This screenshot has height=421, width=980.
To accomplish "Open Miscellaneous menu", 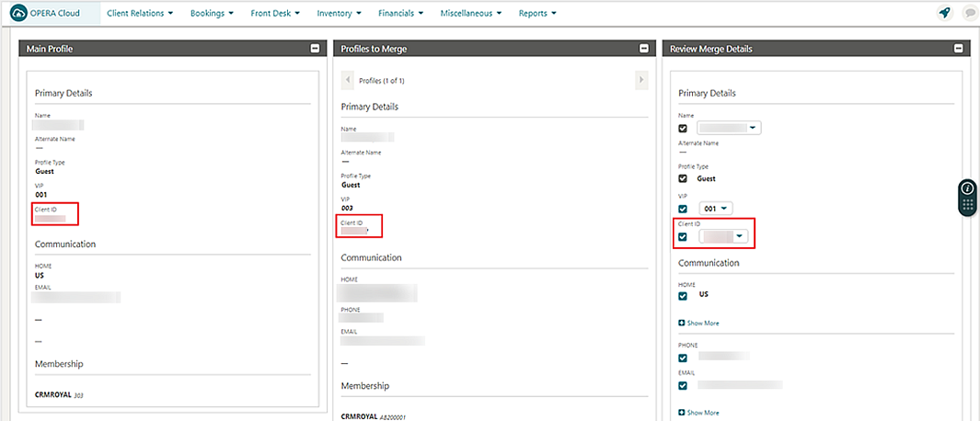I will coord(470,13).
